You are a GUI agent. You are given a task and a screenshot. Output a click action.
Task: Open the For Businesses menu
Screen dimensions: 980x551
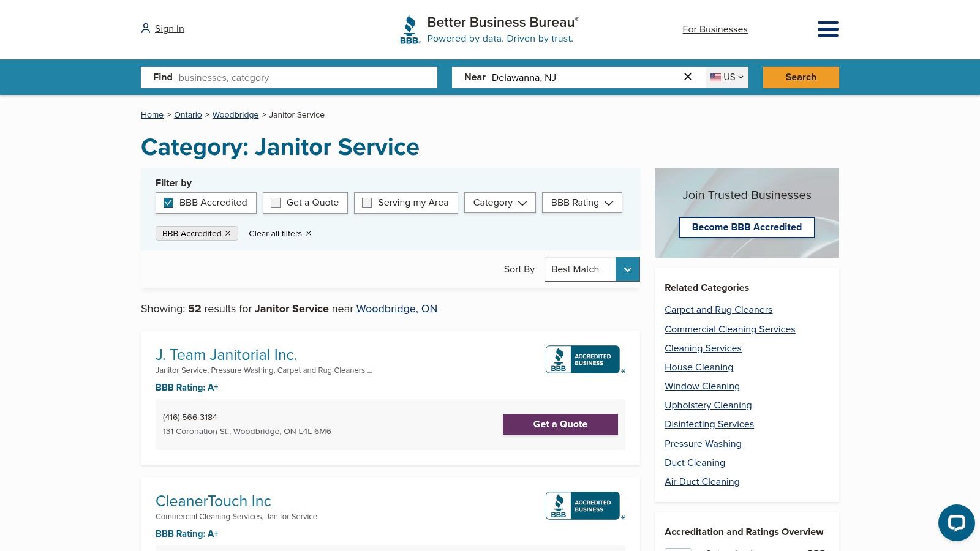pos(715,29)
